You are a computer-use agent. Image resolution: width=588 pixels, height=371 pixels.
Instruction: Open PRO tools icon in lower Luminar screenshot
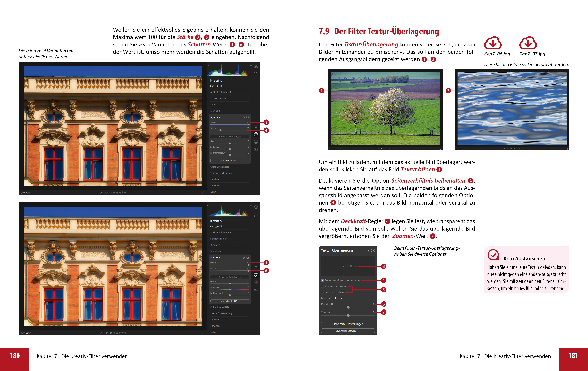coord(256,289)
